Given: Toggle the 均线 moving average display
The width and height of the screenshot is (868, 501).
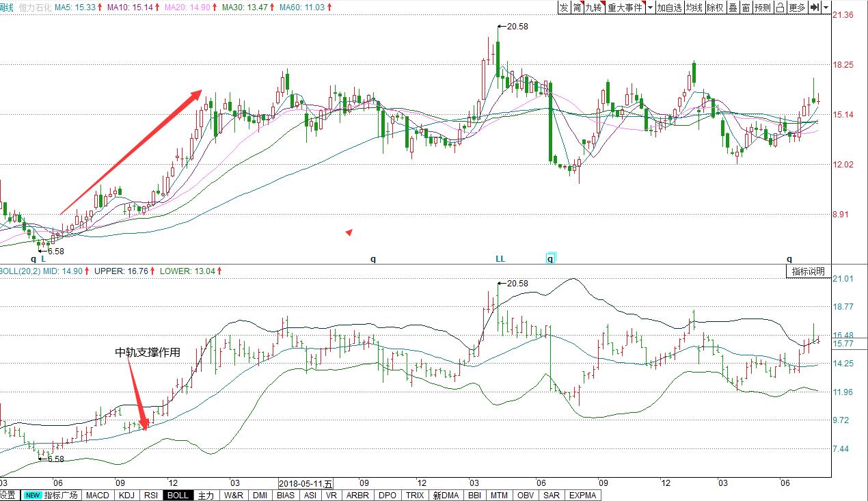Looking at the screenshot, I should tap(694, 8).
